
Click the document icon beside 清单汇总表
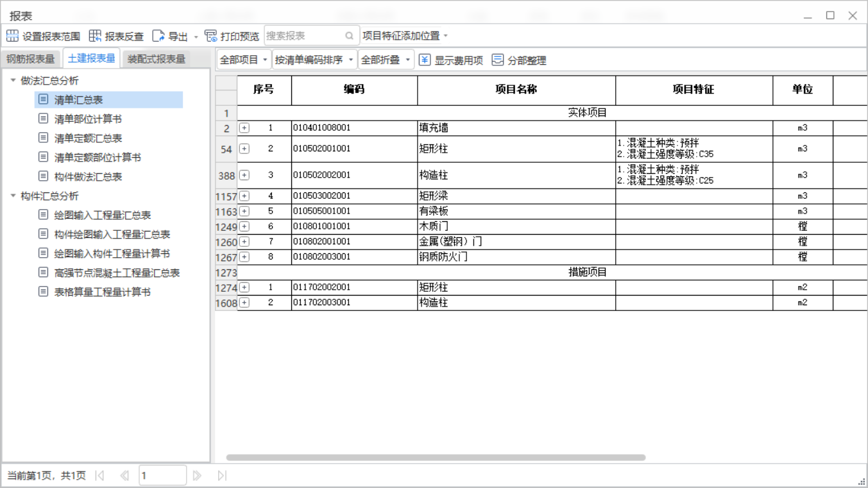tap(43, 99)
